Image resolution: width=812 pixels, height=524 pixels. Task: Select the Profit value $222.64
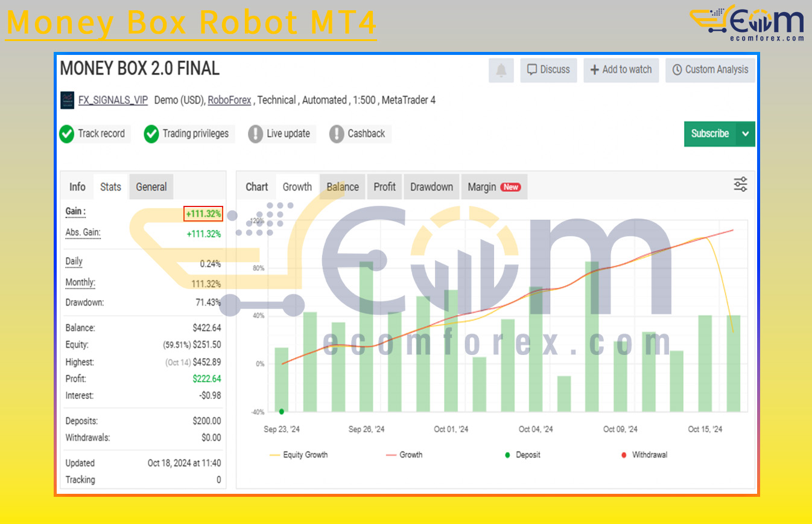tap(207, 379)
